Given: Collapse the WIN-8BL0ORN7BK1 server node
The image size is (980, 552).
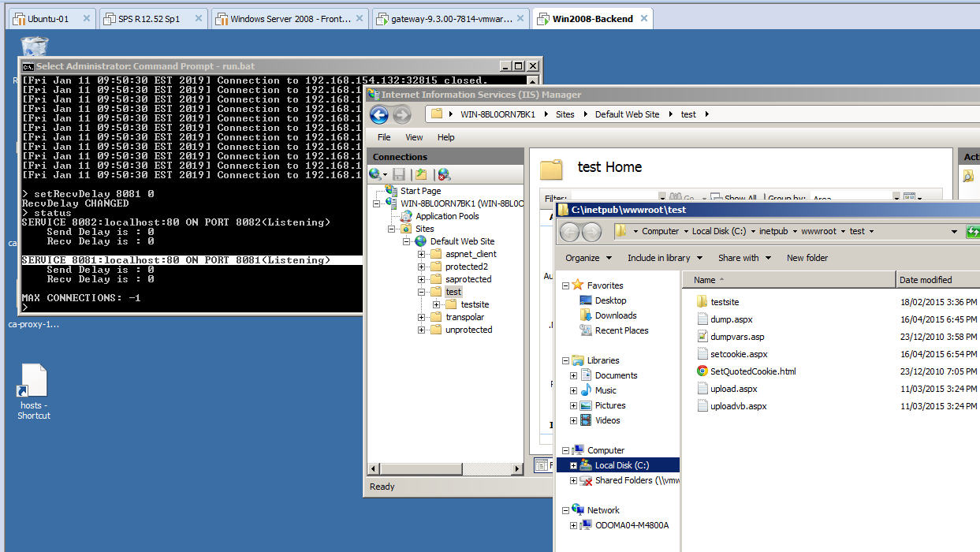Looking at the screenshot, I should coord(377,203).
